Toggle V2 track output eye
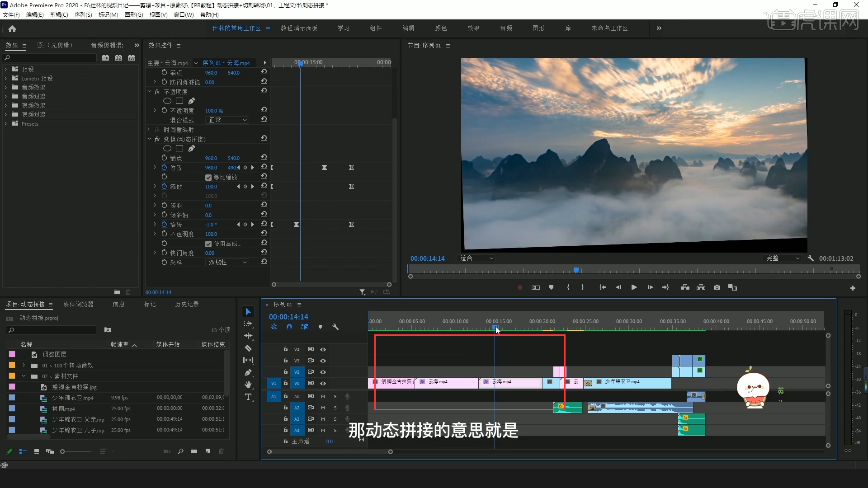This screenshot has width=868, height=488. click(x=323, y=372)
